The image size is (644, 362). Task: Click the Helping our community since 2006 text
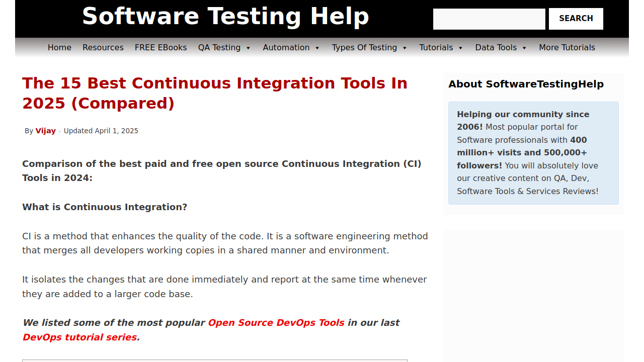coord(523,121)
